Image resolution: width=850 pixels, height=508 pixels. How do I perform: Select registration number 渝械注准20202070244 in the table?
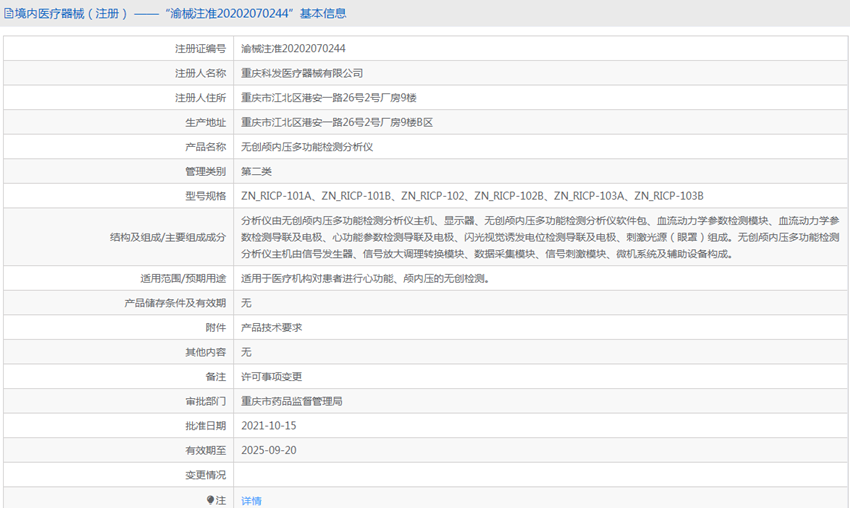(293, 48)
